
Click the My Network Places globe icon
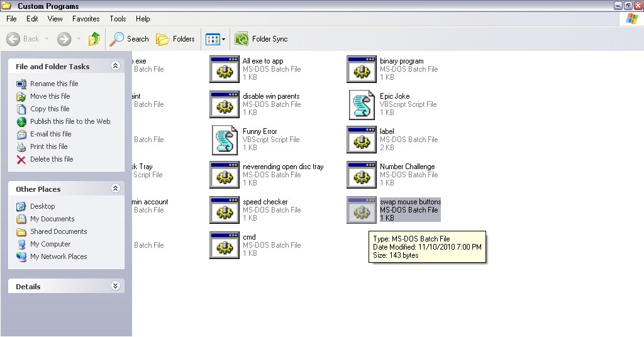[x=21, y=257]
